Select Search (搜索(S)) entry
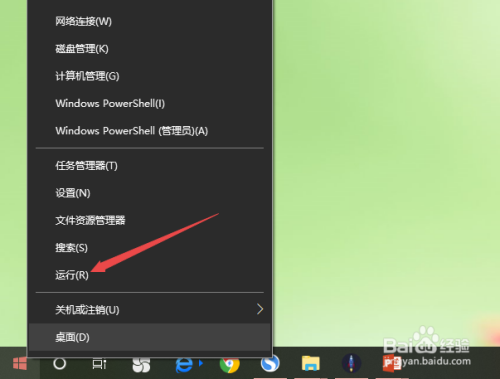Viewport: 500px width, 379px height. [150, 248]
